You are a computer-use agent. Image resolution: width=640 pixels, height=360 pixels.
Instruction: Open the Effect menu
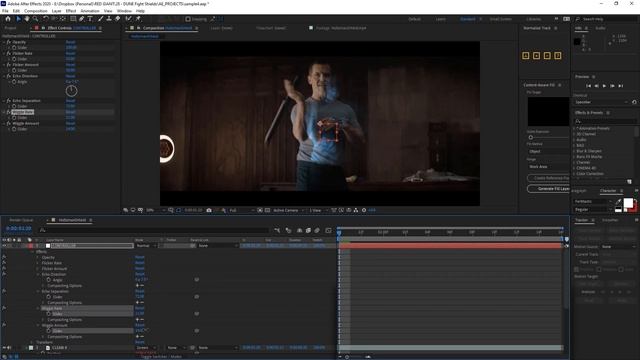(71, 11)
